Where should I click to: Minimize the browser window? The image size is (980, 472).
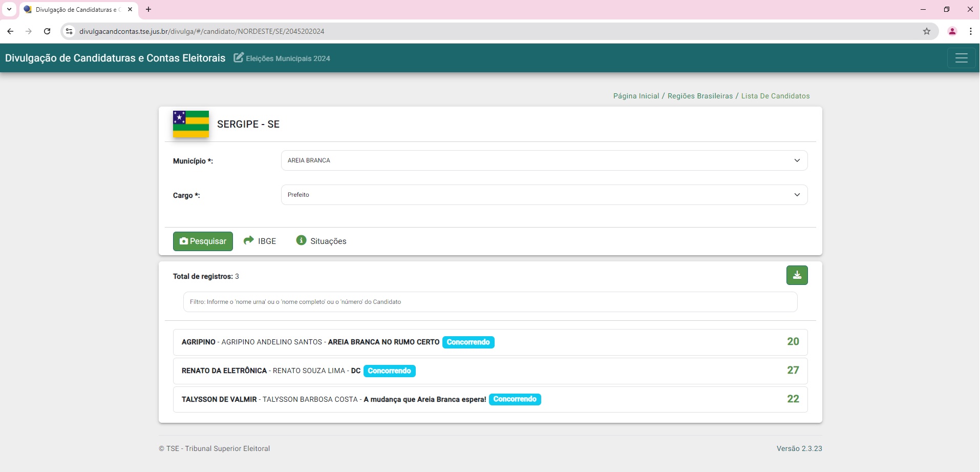click(923, 9)
